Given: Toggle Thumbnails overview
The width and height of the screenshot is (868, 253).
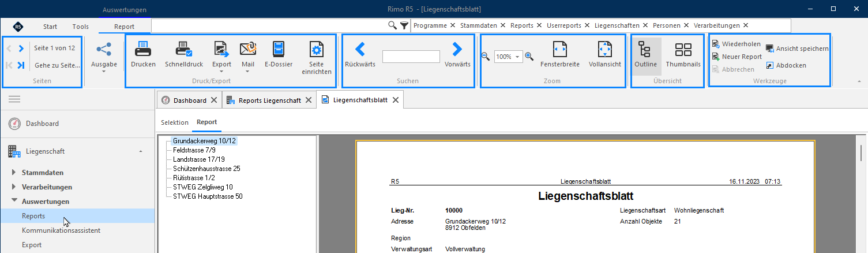Looking at the screenshot, I should click(683, 55).
